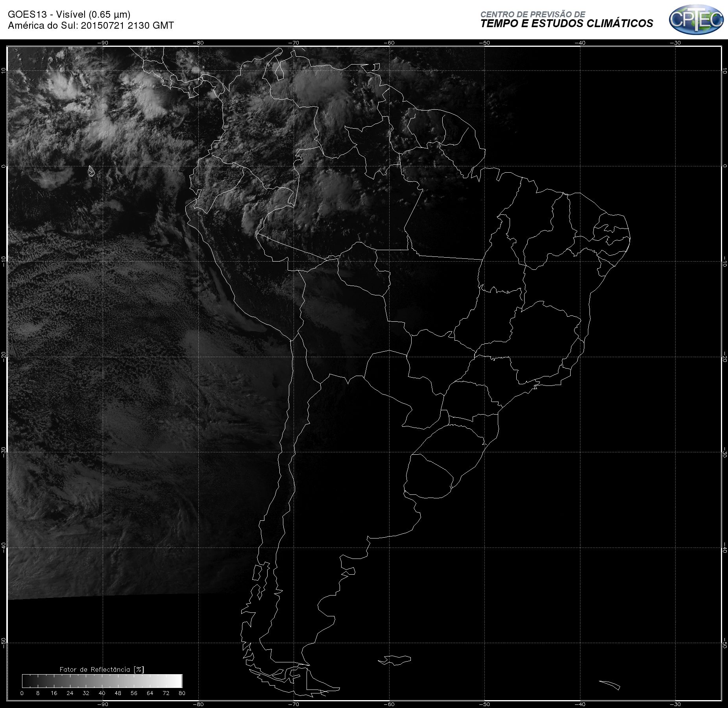Screen dimensions: 728x708
Task: Click the '10' latitude label on right axis
Action: click(x=724, y=71)
